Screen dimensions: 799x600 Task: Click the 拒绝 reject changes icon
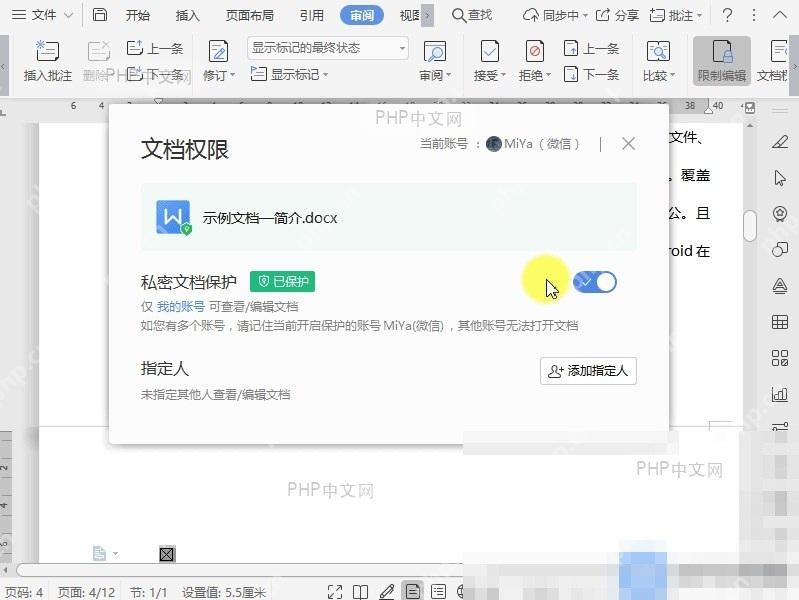535,51
